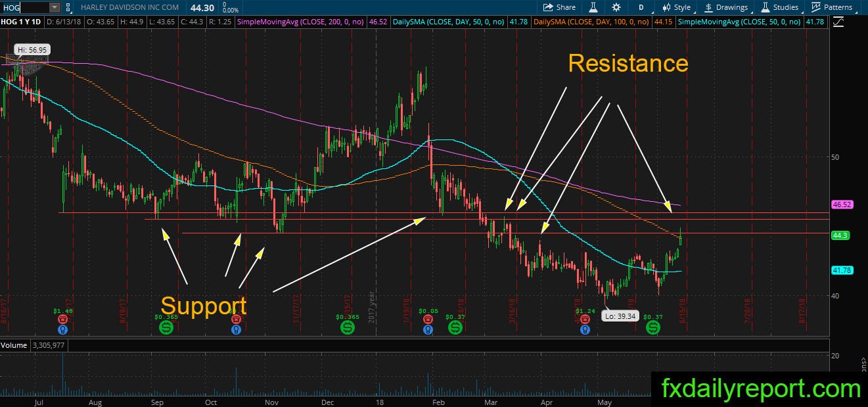Open chart settings gear icon
The height and width of the screenshot is (407, 868).
coord(616,7)
